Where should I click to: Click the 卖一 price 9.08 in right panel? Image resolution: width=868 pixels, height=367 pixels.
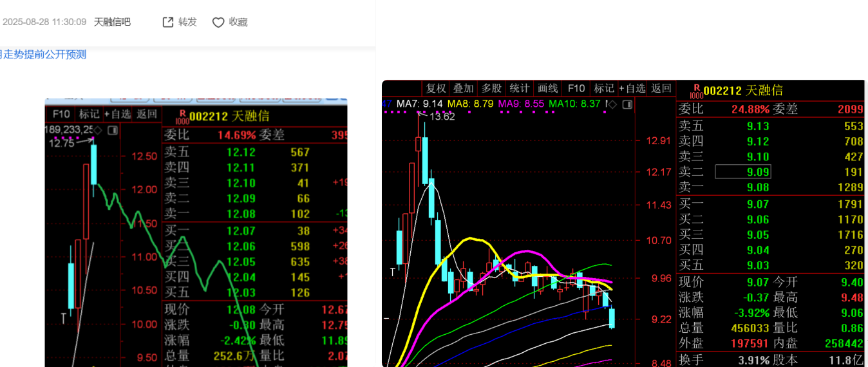[758, 187]
